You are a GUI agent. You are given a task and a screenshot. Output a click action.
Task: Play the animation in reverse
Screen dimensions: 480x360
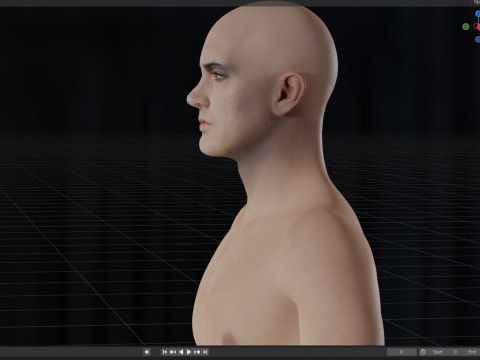181,352
